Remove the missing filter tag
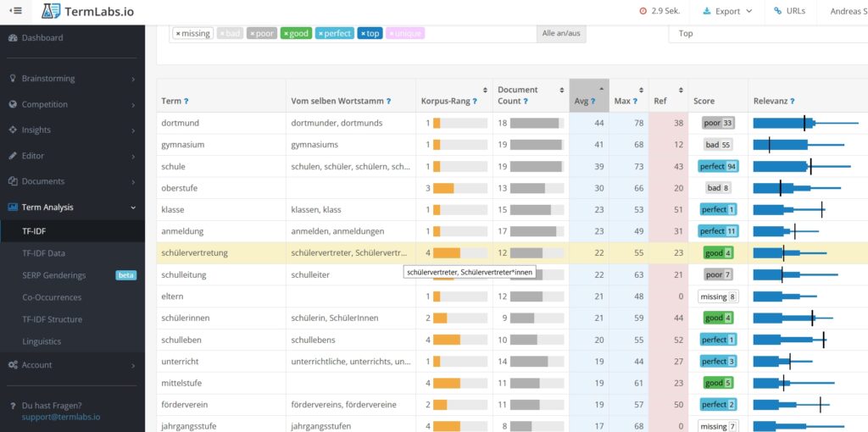This screenshot has width=868, height=432. pos(178,34)
